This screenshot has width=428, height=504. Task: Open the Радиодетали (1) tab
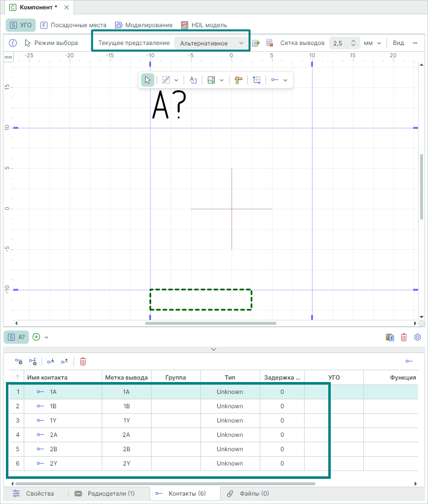coord(104,493)
